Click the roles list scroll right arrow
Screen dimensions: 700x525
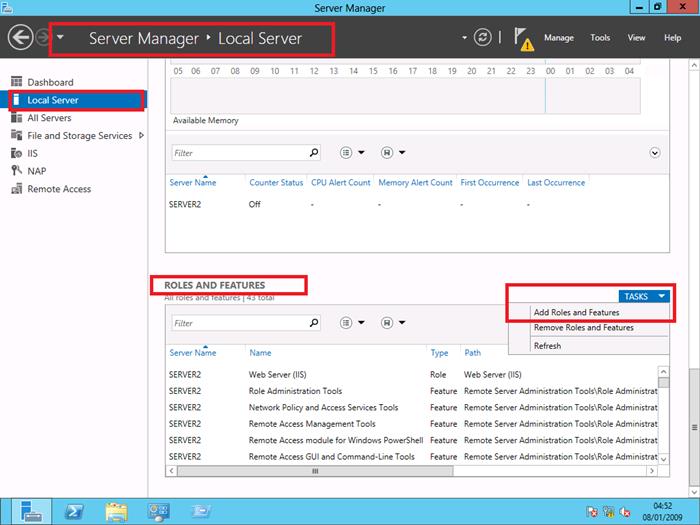(652, 471)
